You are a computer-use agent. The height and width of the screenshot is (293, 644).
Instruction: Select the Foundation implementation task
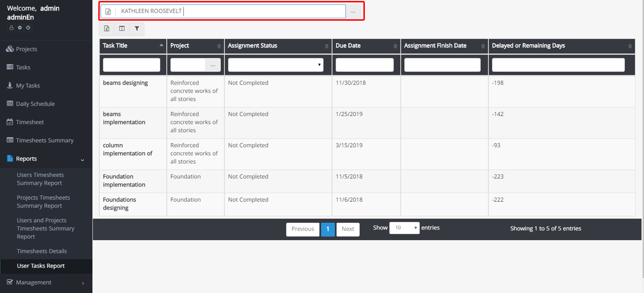[x=124, y=181]
